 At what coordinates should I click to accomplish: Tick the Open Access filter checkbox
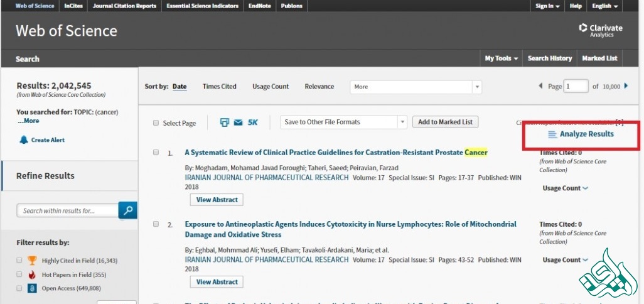coord(19,288)
